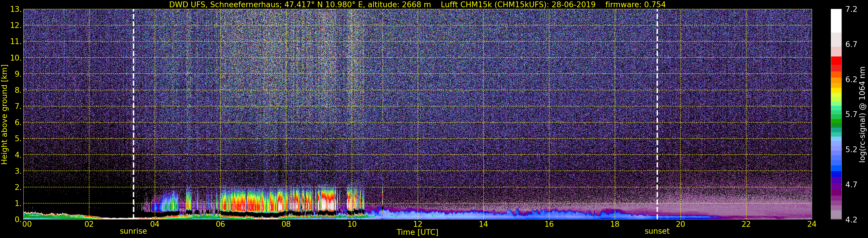The height and width of the screenshot is (238, 868).
Task: Click the '6.2' colorbar value
Action: pos(851,80)
